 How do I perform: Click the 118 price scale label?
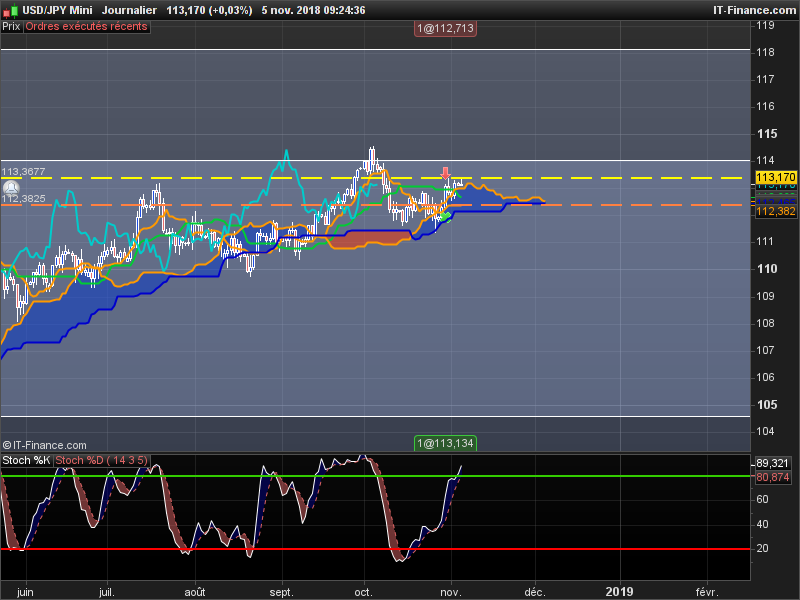click(765, 53)
